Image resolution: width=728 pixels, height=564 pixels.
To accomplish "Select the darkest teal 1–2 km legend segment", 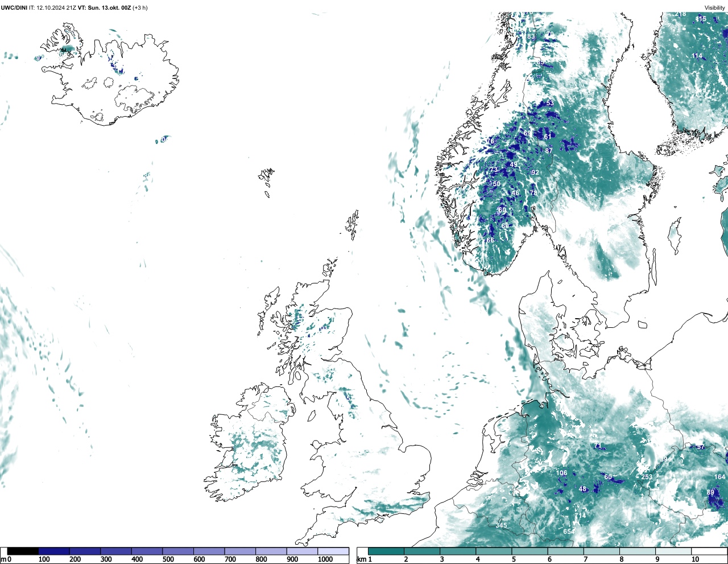I will click(x=386, y=551).
